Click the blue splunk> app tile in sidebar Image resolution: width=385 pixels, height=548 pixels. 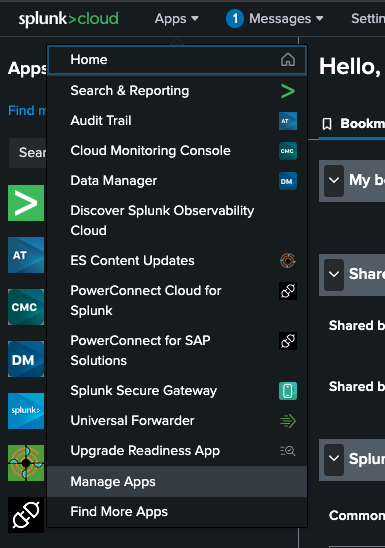pos(26,411)
